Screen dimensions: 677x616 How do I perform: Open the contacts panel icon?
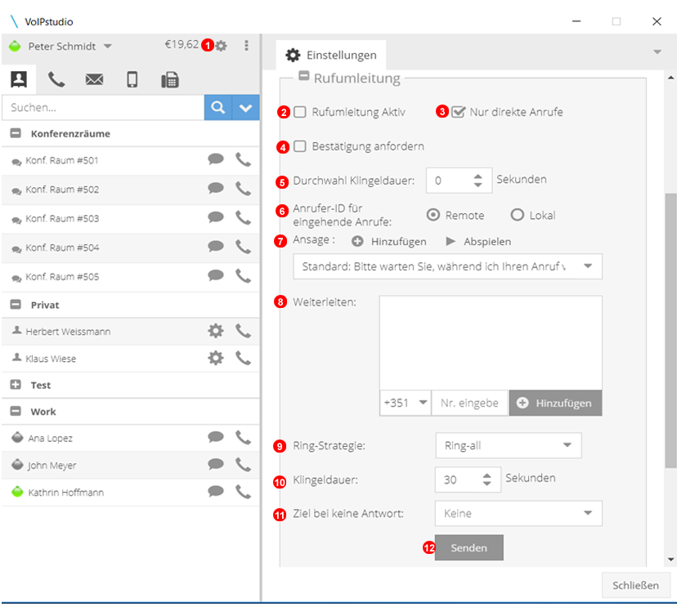pos(18,79)
